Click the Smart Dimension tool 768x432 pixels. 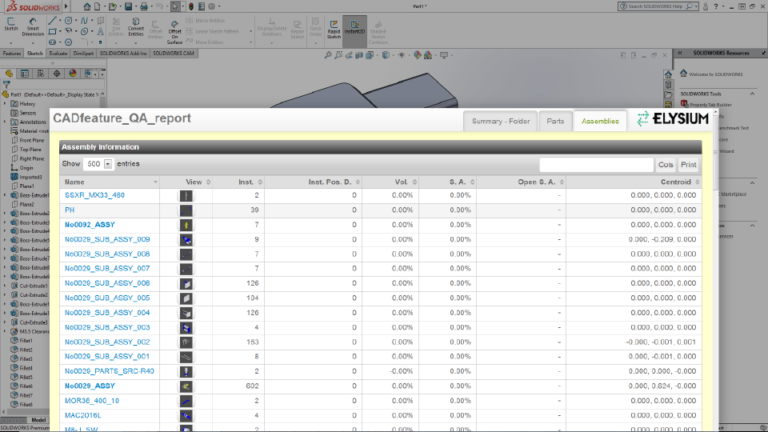click(33, 27)
